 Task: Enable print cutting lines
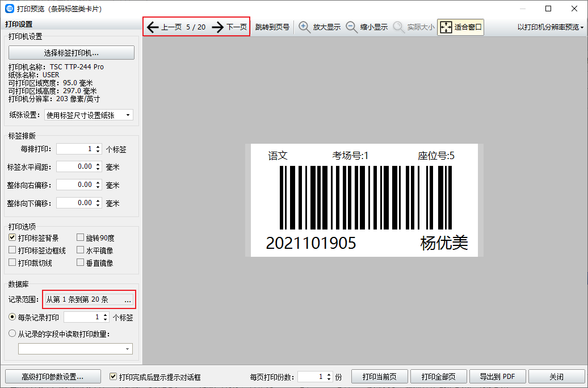(x=12, y=262)
